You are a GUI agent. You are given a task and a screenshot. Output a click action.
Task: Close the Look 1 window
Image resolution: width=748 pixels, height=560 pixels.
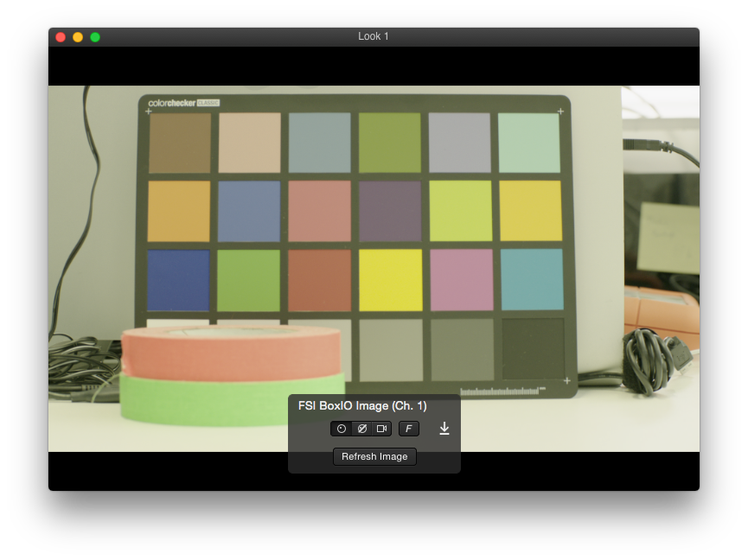61,37
